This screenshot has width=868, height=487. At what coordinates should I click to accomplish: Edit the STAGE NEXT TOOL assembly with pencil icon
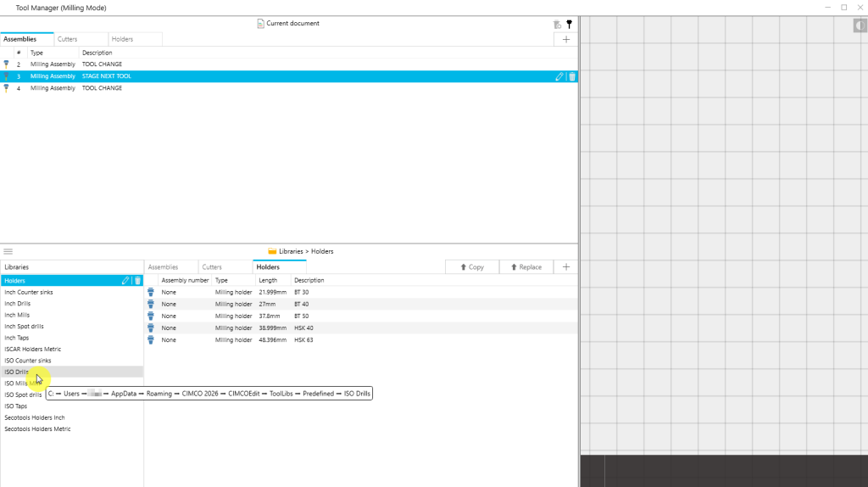pyautogui.click(x=559, y=76)
